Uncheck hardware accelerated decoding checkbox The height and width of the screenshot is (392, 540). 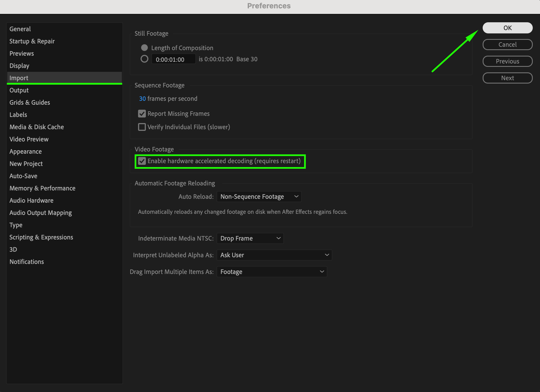coord(142,161)
